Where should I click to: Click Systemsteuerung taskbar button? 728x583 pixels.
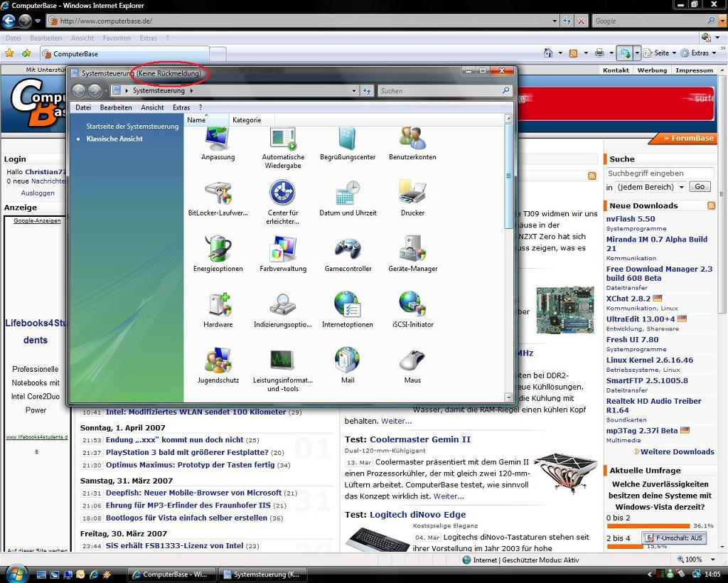tap(263, 574)
